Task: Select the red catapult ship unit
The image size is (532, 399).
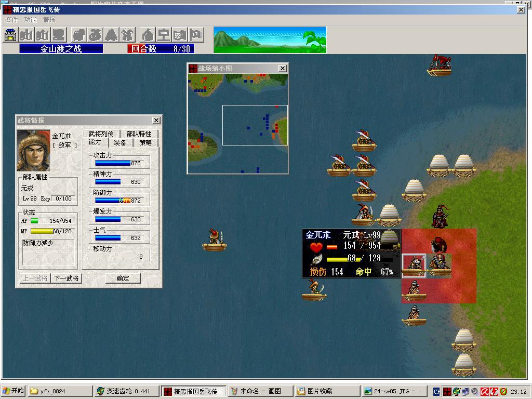Action: (439, 65)
